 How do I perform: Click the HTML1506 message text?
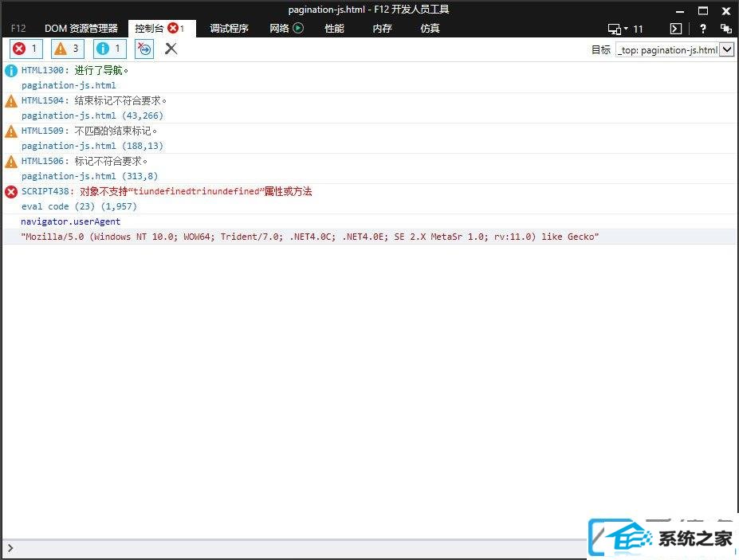85,161
